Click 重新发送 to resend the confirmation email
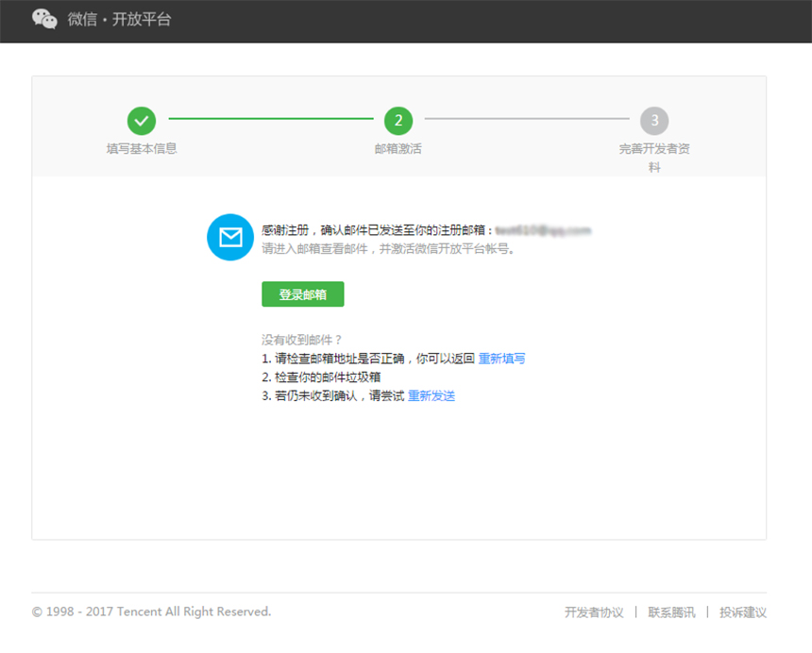 (x=431, y=396)
